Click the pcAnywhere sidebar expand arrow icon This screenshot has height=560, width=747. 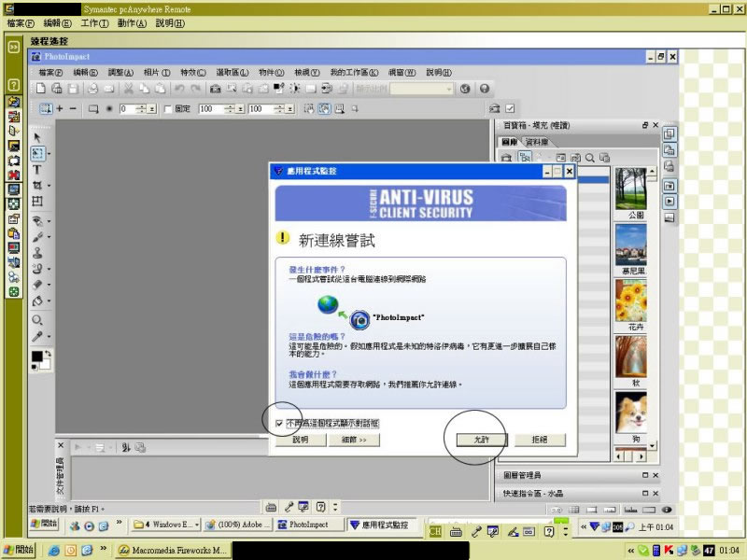[14, 47]
